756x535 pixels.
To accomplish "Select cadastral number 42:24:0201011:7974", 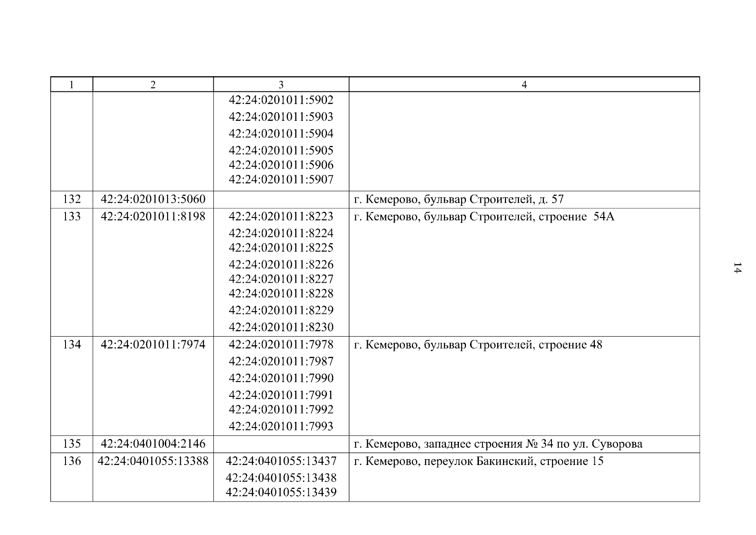I will click(153, 345).
